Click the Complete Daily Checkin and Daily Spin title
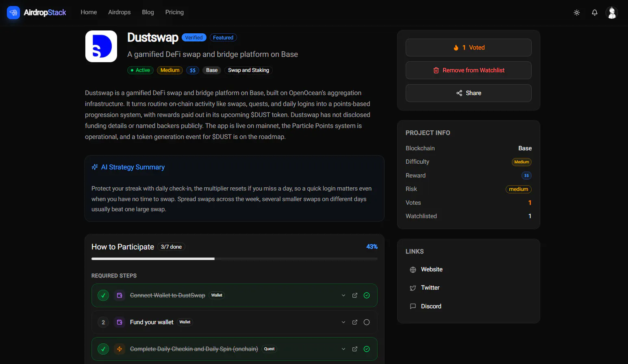 (x=194, y=349)
